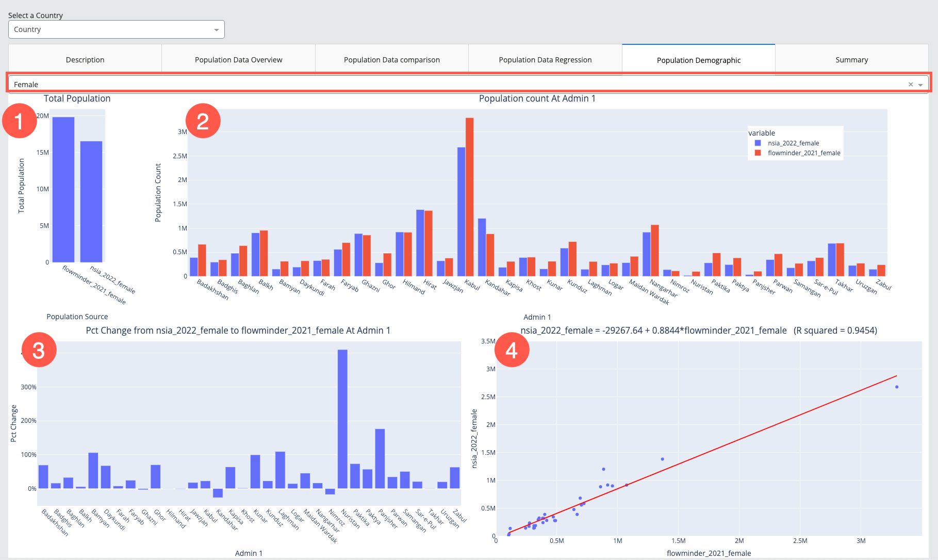Click the flowminder_2021_female total population bar

click(63, 190)
